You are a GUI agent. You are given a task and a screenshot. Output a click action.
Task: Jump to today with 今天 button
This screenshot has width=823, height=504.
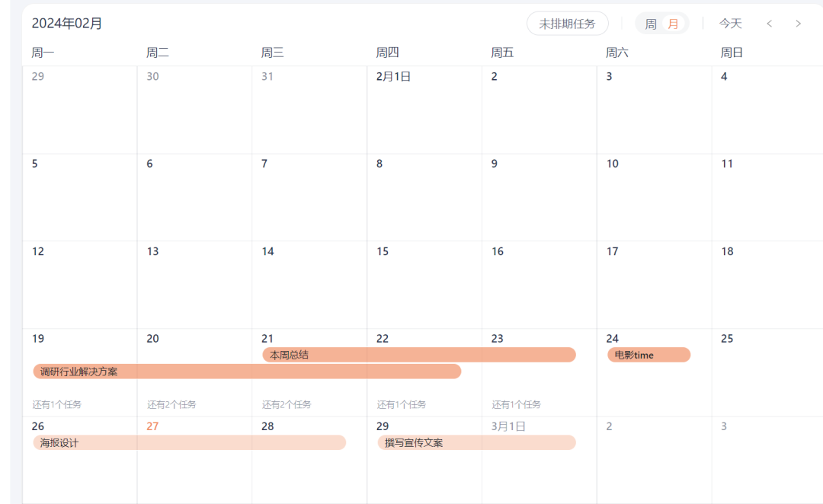pyautogui.click(x=730, y=24)
